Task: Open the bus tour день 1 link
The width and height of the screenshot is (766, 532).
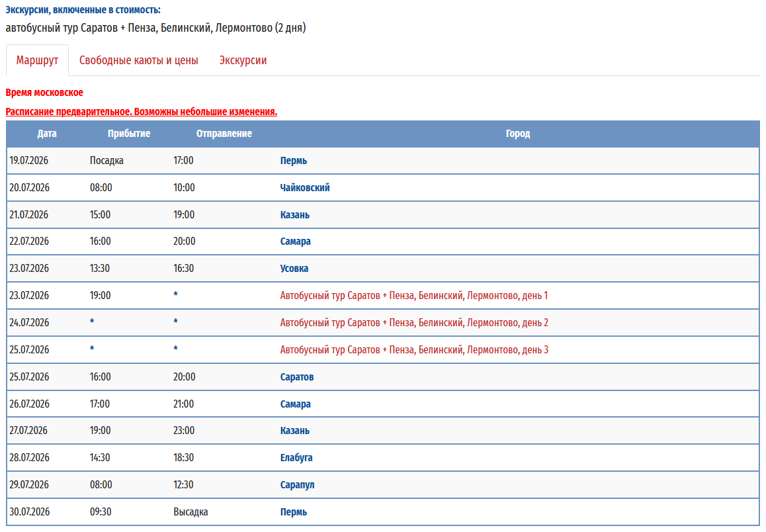Action: (413, 296)
